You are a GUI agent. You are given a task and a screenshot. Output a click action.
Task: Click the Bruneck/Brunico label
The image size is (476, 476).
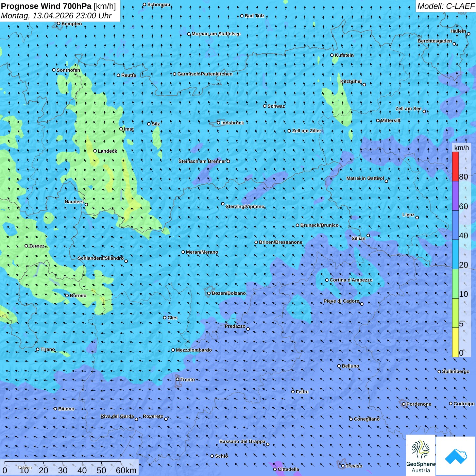319,225
